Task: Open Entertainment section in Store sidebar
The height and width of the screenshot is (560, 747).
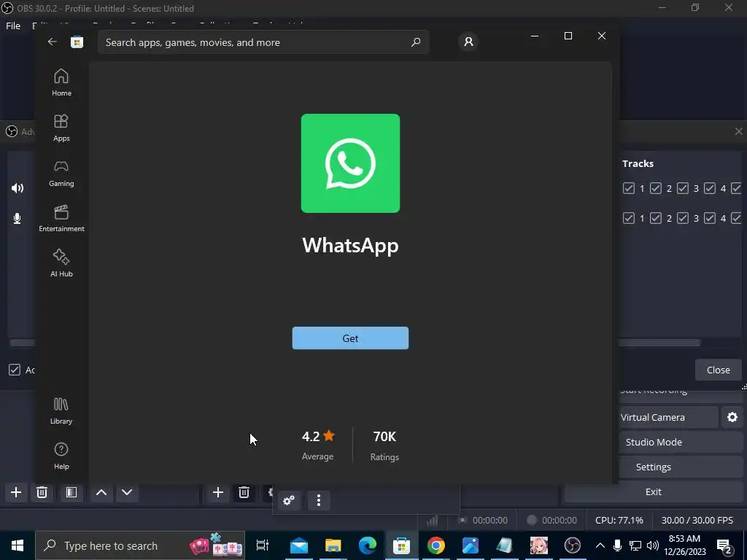Action: point(61,218)
